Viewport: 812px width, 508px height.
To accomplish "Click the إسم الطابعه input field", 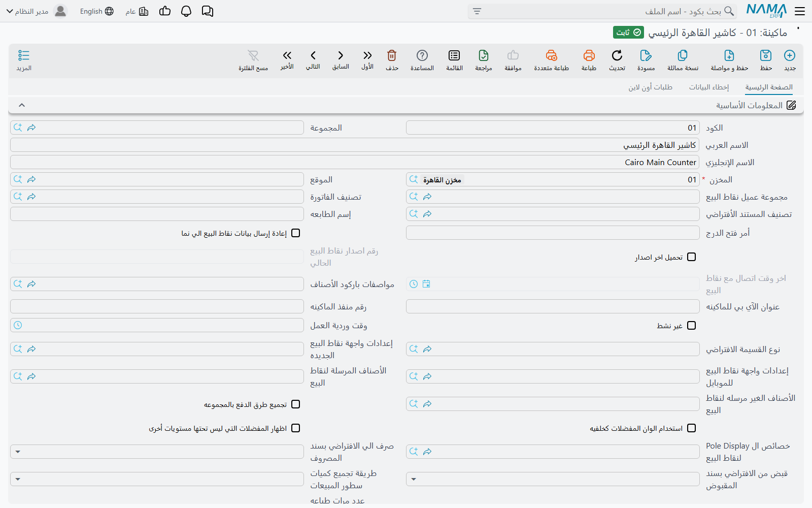I will click(x=157, y=214).
